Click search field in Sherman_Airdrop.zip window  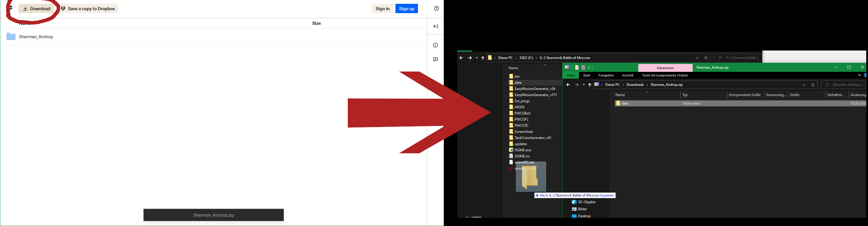(x=843, y=85)
